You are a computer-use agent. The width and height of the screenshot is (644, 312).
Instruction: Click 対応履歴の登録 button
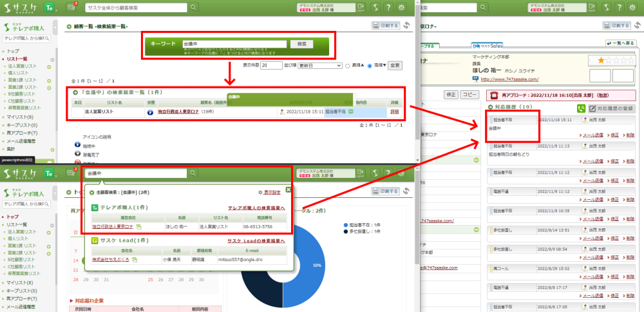pos(612,109)
